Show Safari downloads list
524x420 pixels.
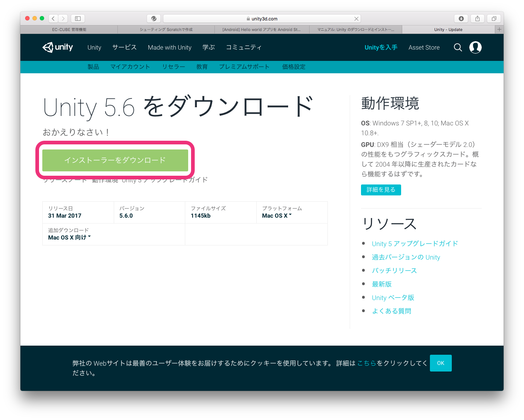(x=461, y=18)
